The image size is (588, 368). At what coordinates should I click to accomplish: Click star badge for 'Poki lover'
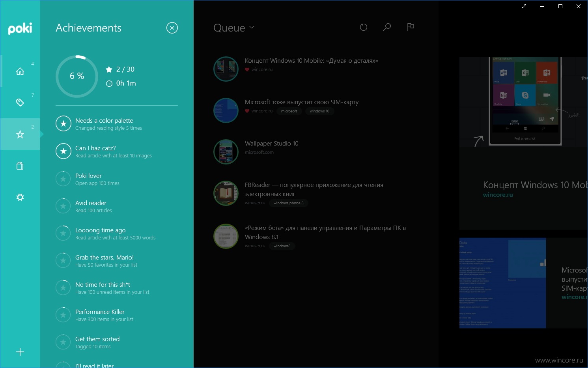click(63, 179)
